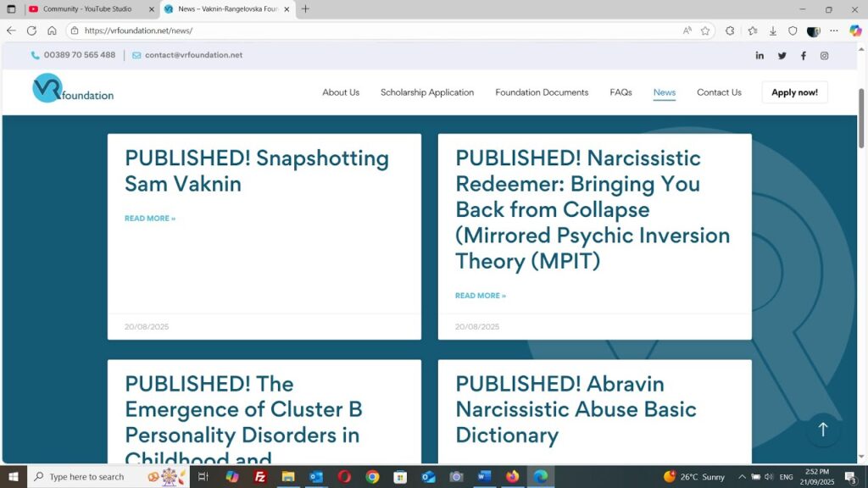Refresh the page
The height and width of the screenshot is (488, 868).
tap(31, 30)
